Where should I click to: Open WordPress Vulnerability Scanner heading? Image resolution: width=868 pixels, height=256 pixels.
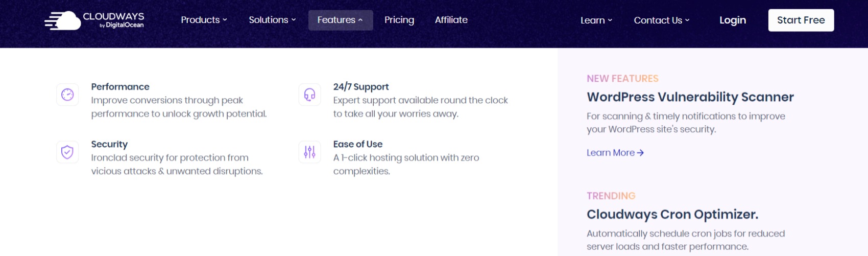coord(690,97)
